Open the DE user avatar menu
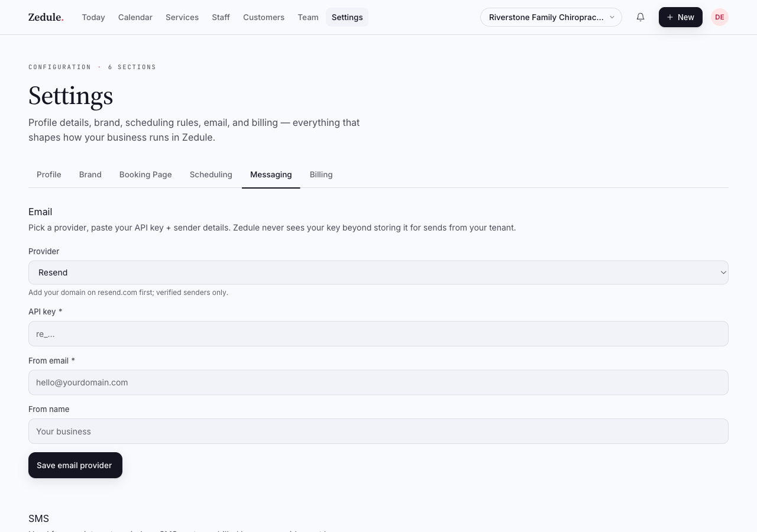 coord(720,17)
